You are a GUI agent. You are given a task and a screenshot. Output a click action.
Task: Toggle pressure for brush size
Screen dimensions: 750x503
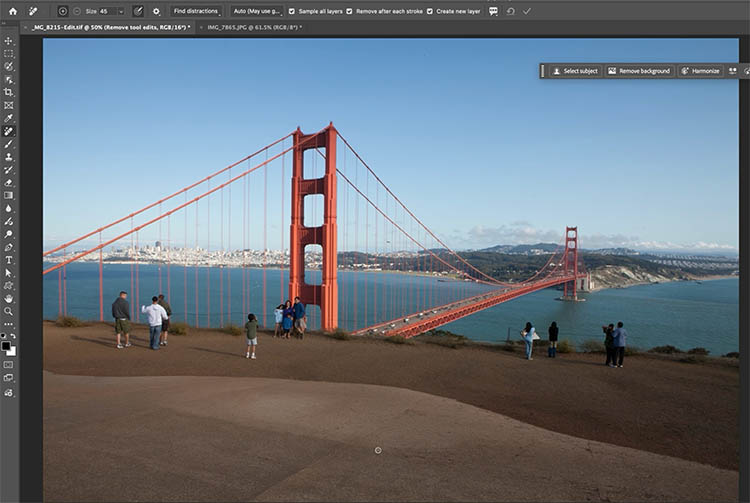point(138,11)
